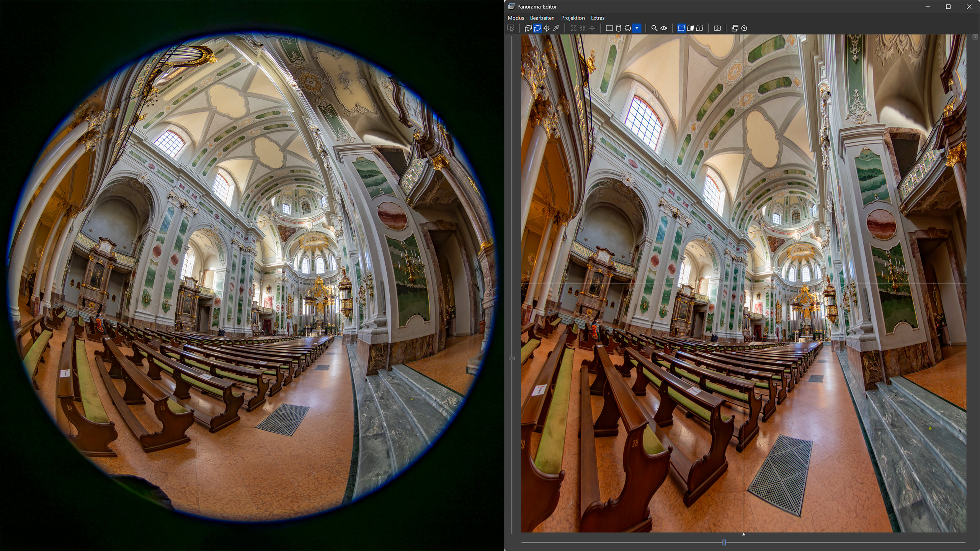Viewport: 980px width, 551px height.
Task: Choose spherical projection icon
Action: (x=627, y=28)
